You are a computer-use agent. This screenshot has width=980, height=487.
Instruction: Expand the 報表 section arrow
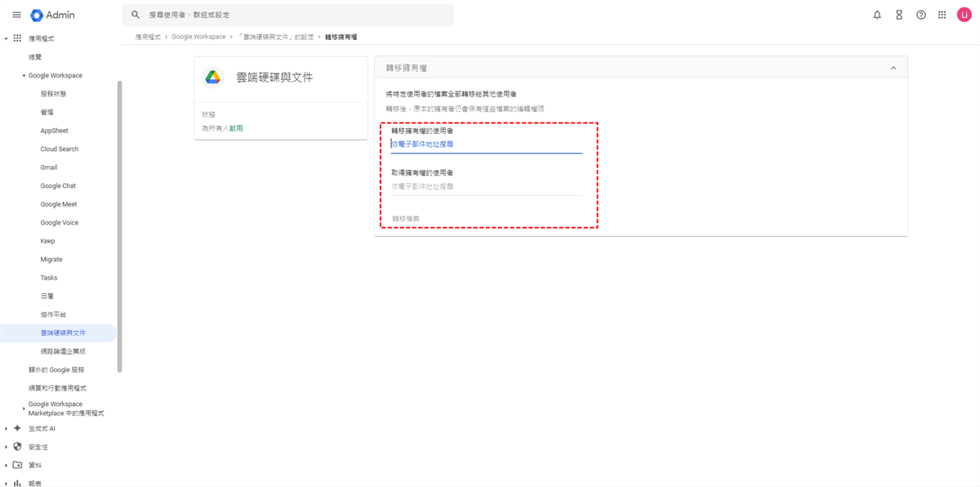point(7,483)
